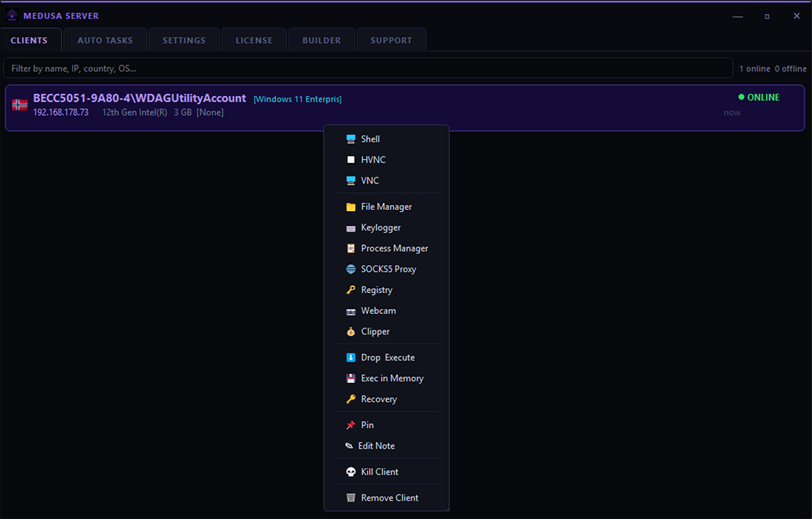Click the SOCKS5 Proxy globe icon

351,269
